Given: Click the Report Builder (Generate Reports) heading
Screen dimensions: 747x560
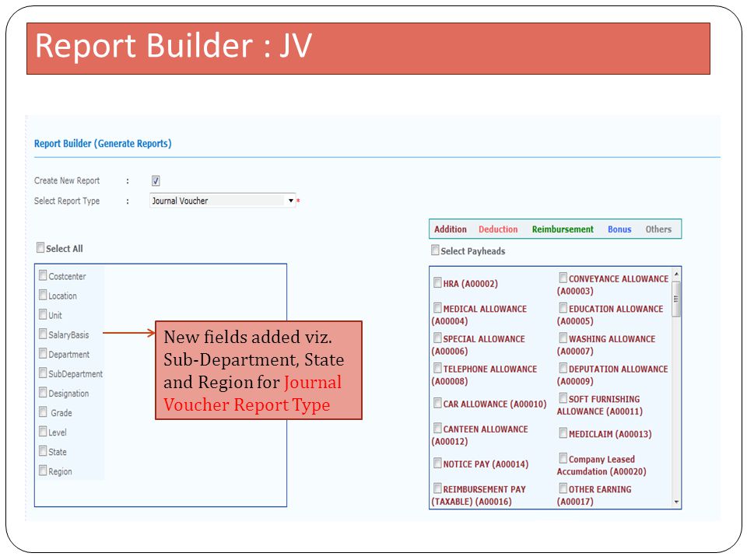Looking at the screenshot, I should point(103,143).
